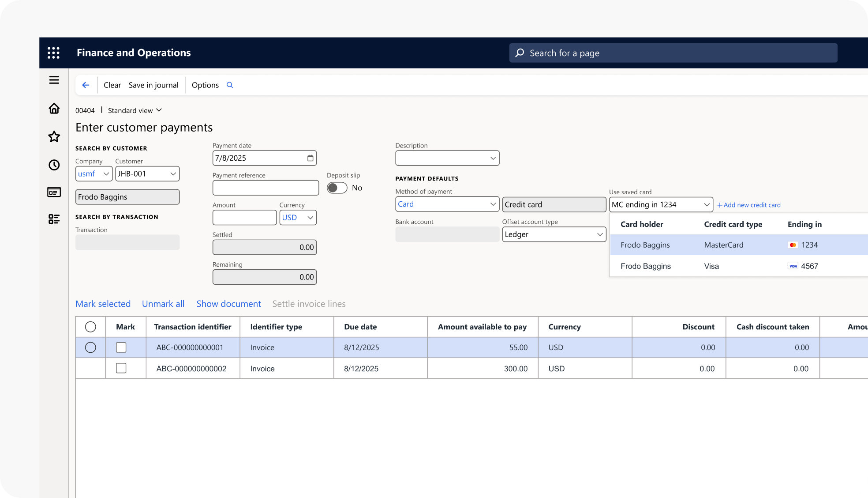Click the Remaining amount field
This screenshot has height=498, width=868.
265,277
